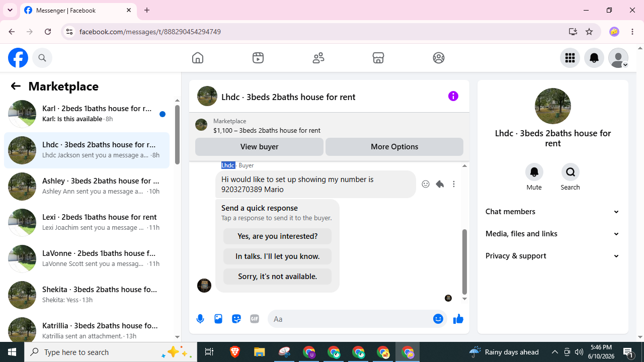This screenshot has width=644, height=362.
Task: Choose a sticker icon
Action: click(236, 319)
